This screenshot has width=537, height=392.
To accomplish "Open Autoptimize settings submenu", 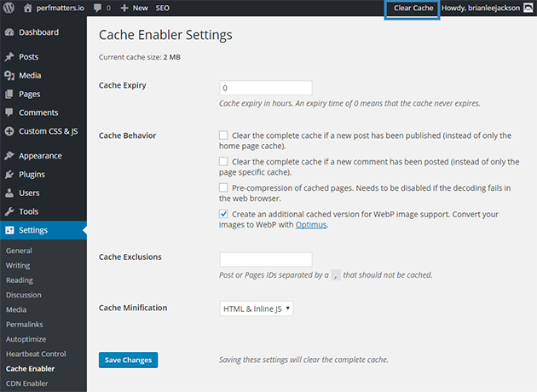I will pyautogui.click(x=26, y=339).
